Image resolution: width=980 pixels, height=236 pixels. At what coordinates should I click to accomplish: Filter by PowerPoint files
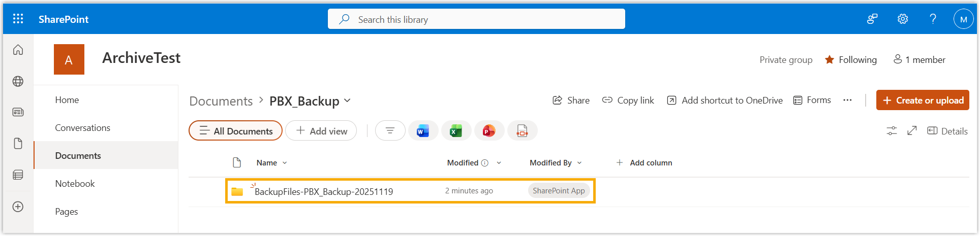point(489,131)
